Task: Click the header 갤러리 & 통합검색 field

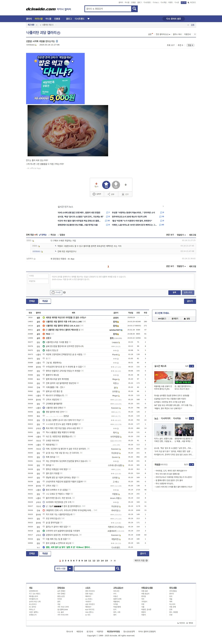Action: click(x=108, y=9)
